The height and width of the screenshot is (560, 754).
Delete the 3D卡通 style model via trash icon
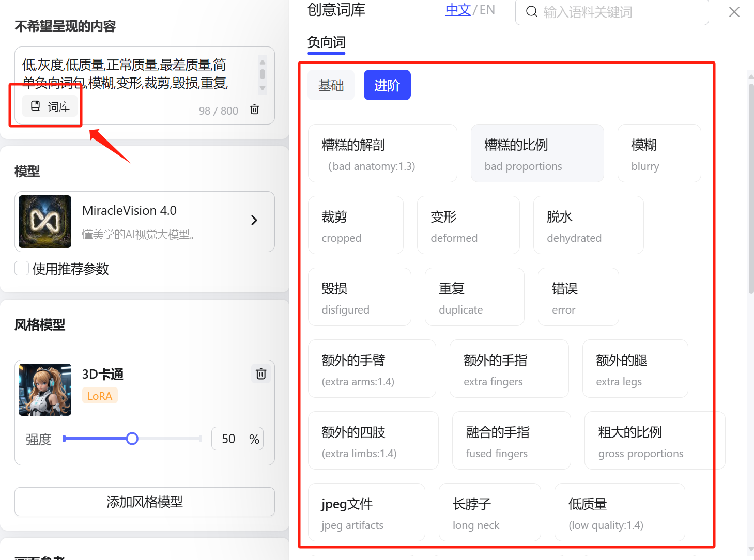pyautogui.click(x=261, y=374)
